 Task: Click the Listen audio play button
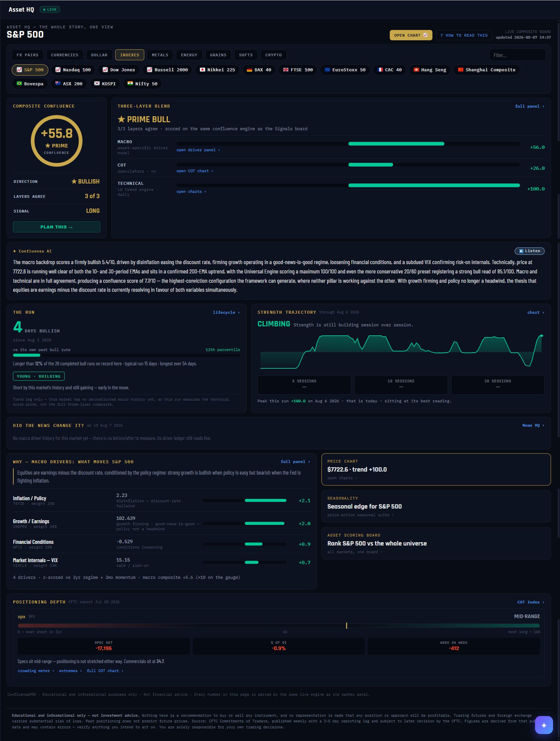click(530, 251)
